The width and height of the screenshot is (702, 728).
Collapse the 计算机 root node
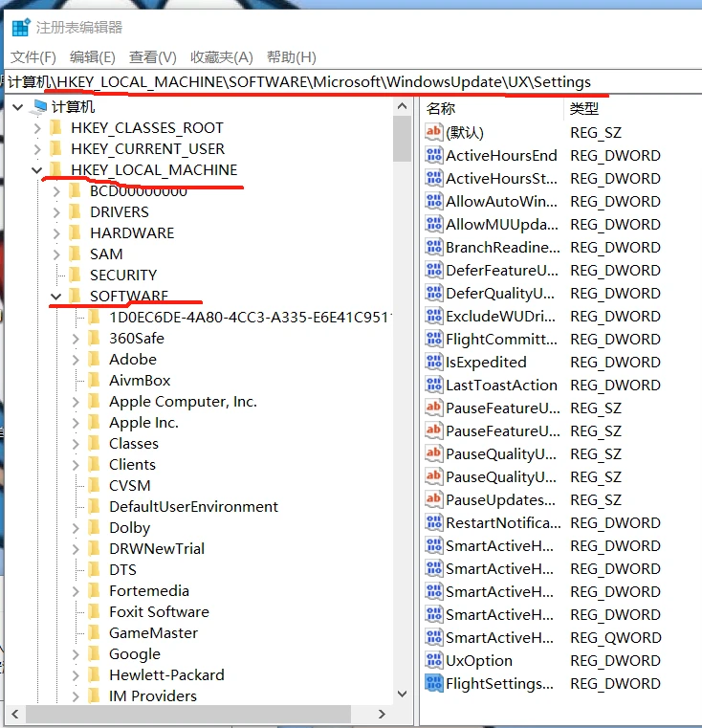pos(18,107)
